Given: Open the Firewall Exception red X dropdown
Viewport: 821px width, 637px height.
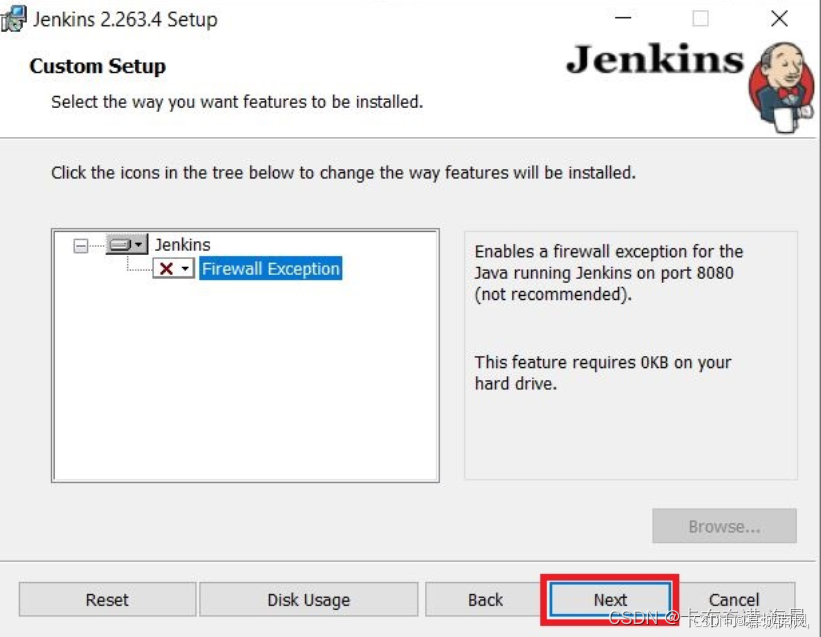Looking at the screenshot, I should pyautogui.click(x=173, y=269).
